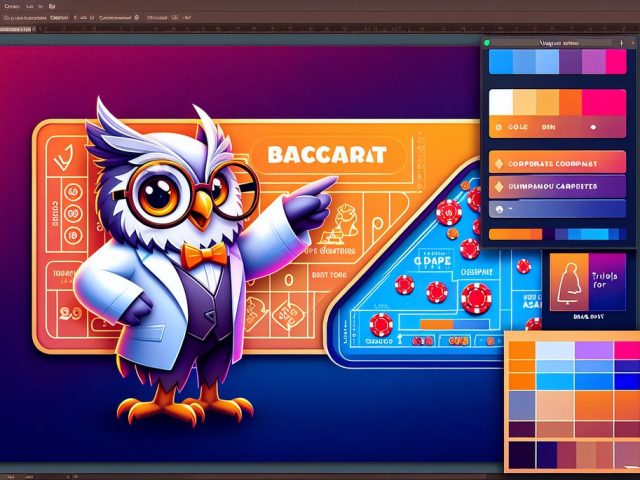The image size is (640, 480).
Task: Pick the white swatch in second palette
Action: coord(501,103)
